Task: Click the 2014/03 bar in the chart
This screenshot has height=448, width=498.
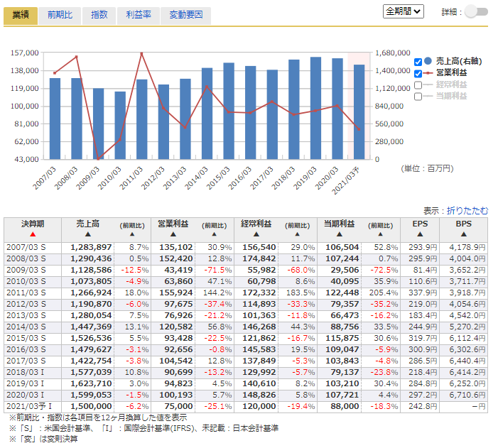Action: 207,114
